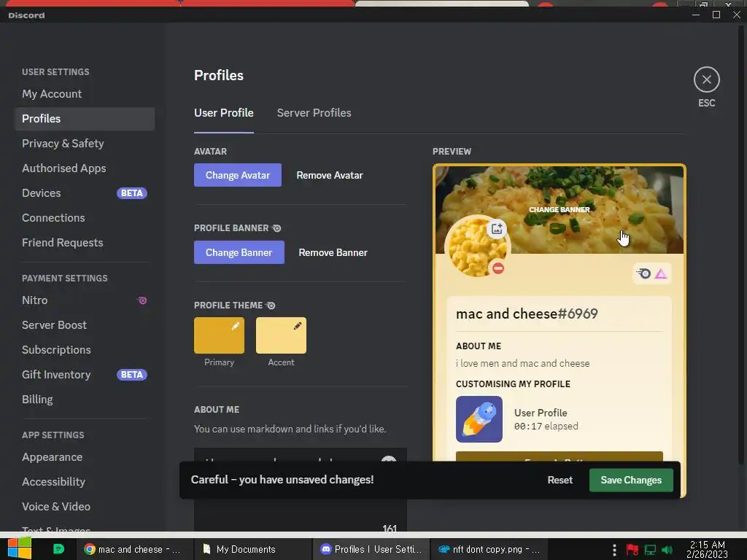Open Devices settings
This screenshot has height=560, width=747.
click(85, 192)
